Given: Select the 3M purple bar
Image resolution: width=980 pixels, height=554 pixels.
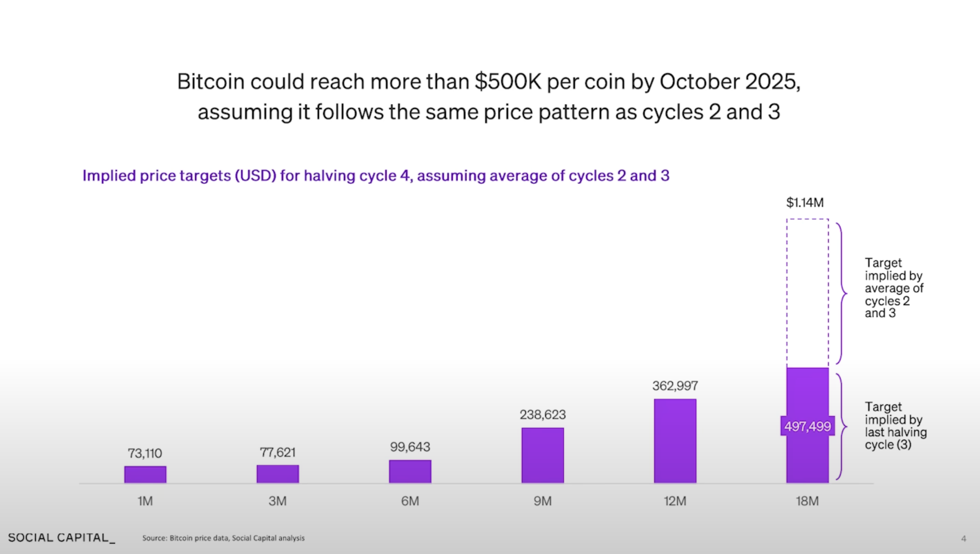Looking at the screenshot, I should pyautogui.click(x=277, y=474).
